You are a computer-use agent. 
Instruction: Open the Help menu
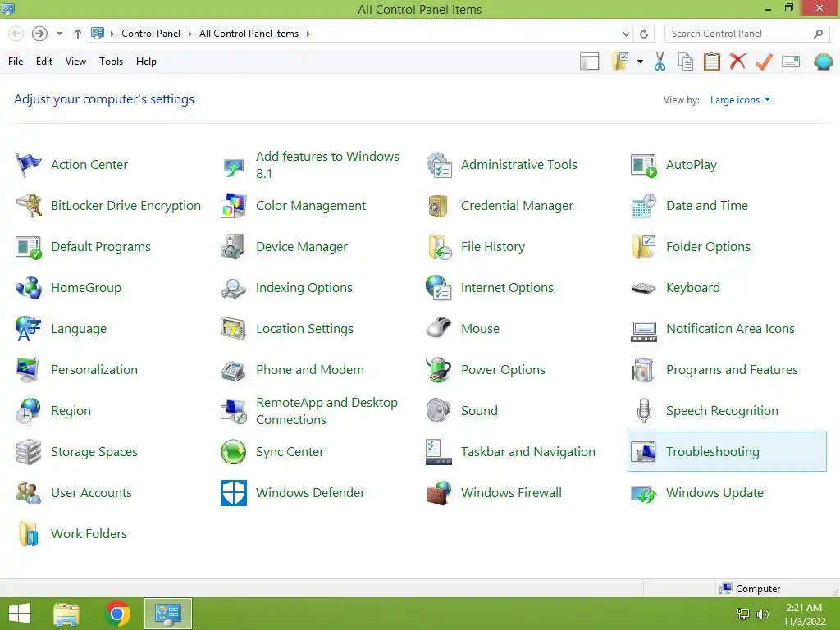(x=146, y=62)
